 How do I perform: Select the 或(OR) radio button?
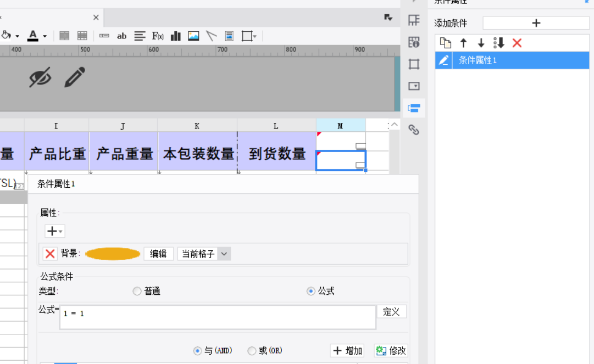[252, 351]
